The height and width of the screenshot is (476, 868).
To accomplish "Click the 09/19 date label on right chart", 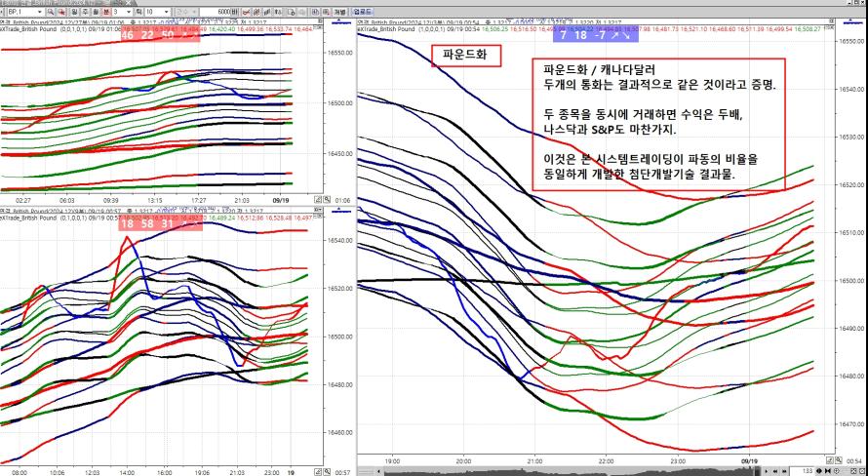I will (x=748, y=460).
